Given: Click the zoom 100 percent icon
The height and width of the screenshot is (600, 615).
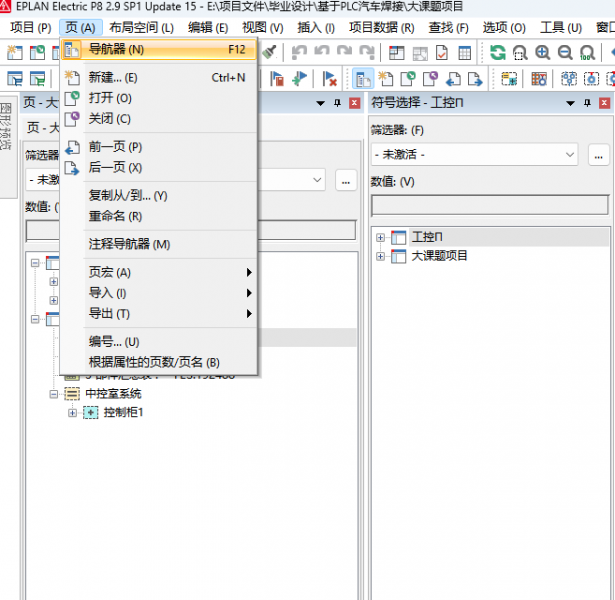Looking at the screenshot, I should click(587, 52).
